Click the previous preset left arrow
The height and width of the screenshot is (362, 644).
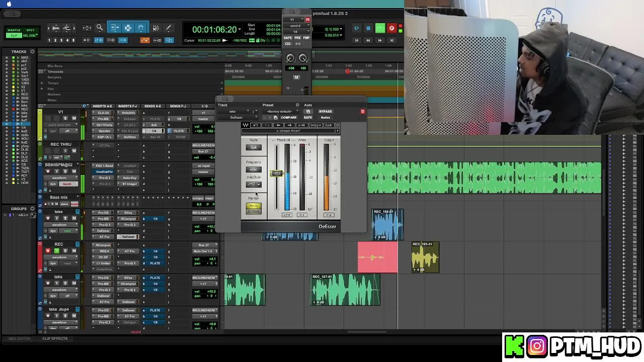coord(279,125)
